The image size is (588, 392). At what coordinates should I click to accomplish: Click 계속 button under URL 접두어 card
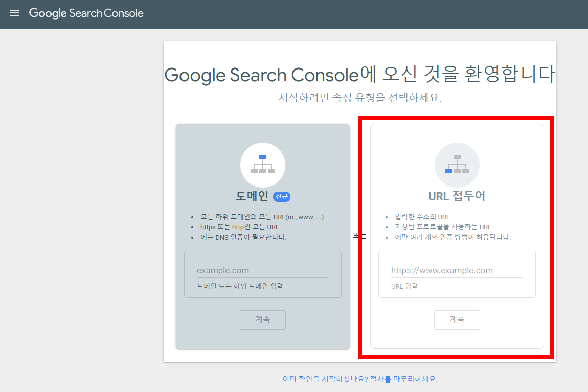tap(457, 319)
